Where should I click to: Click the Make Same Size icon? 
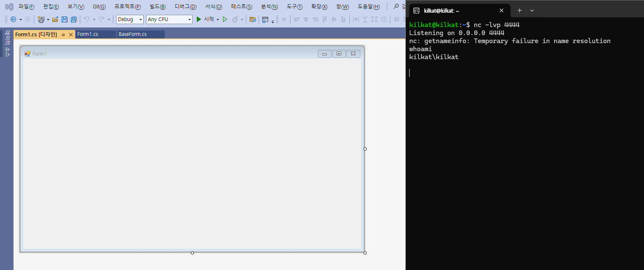pyautogui.click(x=374, y=19)
